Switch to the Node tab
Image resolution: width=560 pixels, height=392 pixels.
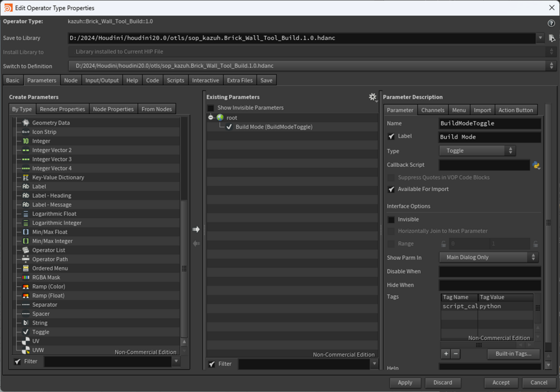(71, 80)
